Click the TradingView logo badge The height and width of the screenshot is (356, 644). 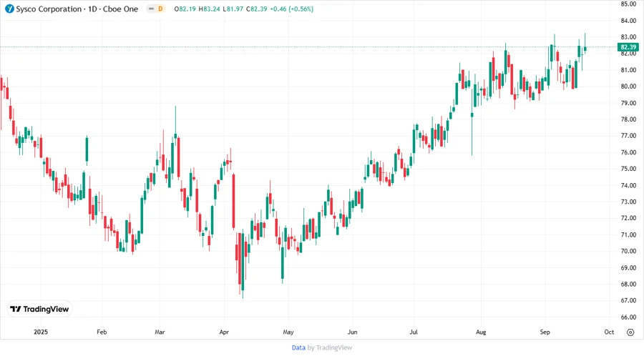point(40,310)
